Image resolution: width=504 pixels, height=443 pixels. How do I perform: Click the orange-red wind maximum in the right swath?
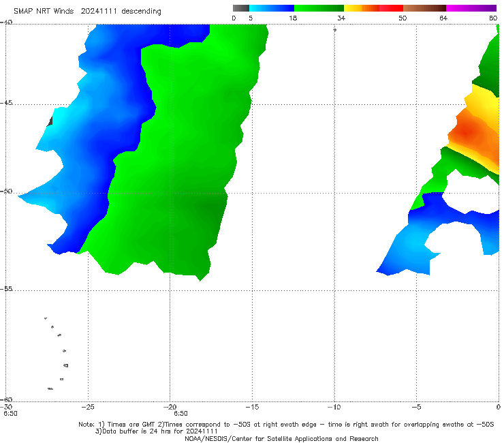pos(465,132)
